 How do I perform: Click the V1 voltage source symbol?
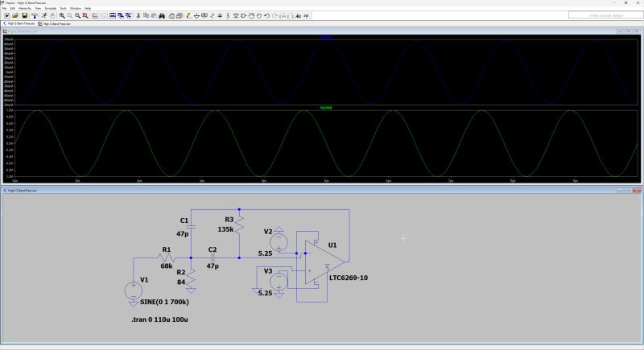pos(134,290)
